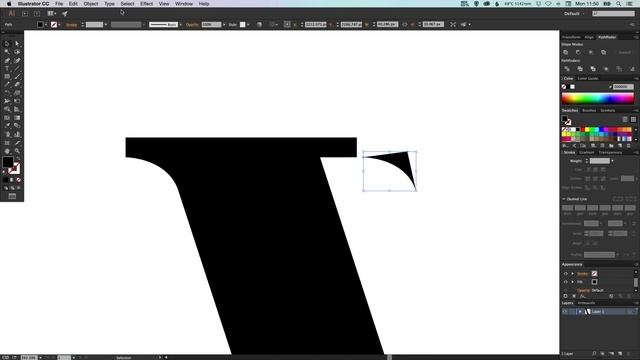Switch to the Brushes tab
Image resolution: width=640 pixels, height=360 pixels.
tap(589, 110)
